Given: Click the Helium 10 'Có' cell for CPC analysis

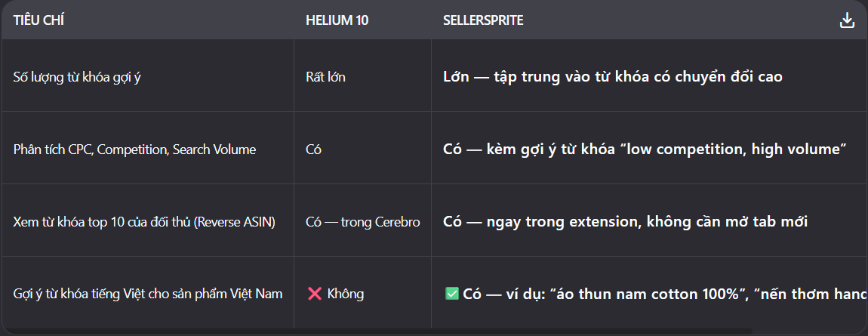Looking at the screenshot, I should (x=313, y=150).
